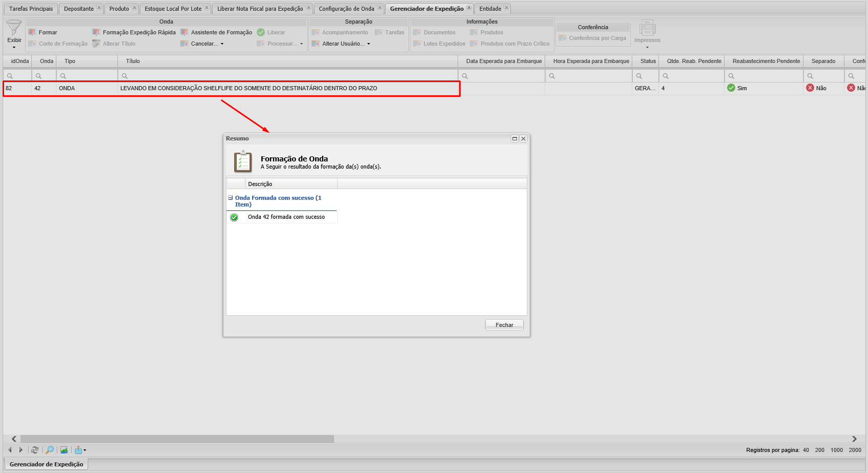Close the Produto tab
868x473 pixels.
[134, 8]
